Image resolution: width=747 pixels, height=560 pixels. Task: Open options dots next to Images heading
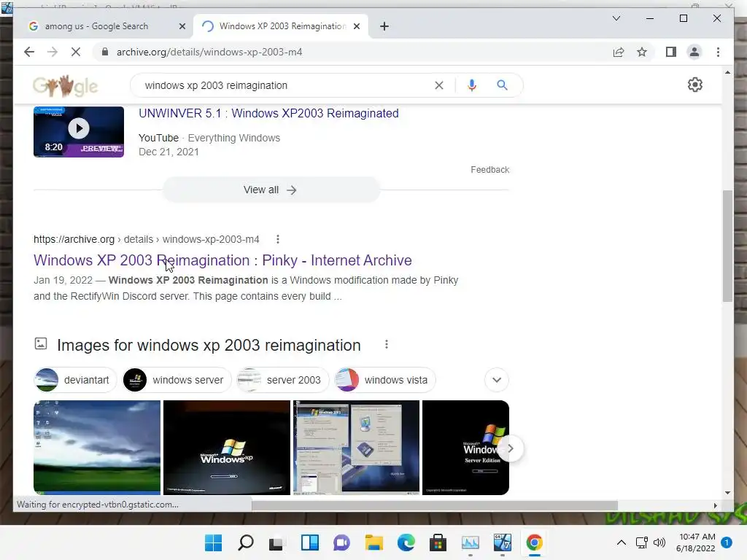point(387,344)
